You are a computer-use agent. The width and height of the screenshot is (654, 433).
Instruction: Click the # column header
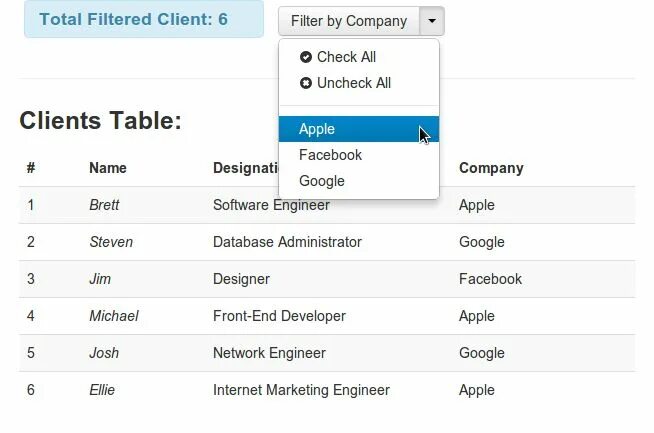coord(31,168)
